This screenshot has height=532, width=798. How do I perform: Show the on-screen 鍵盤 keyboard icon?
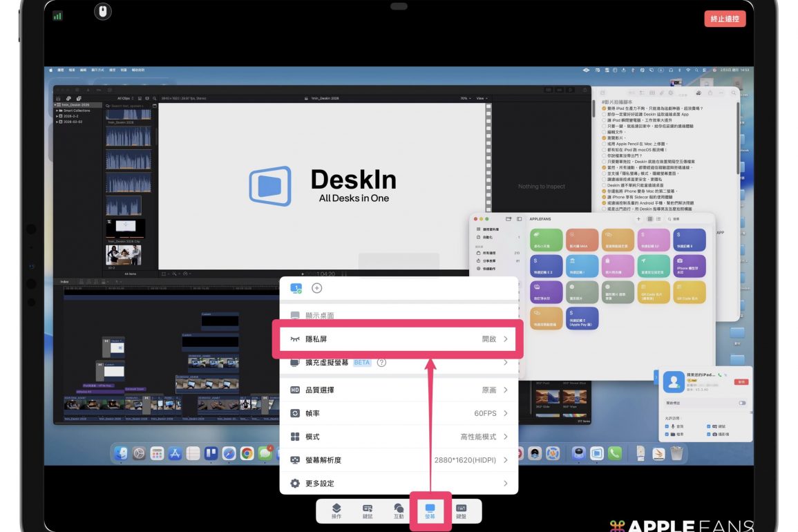(x=461, y=511)
